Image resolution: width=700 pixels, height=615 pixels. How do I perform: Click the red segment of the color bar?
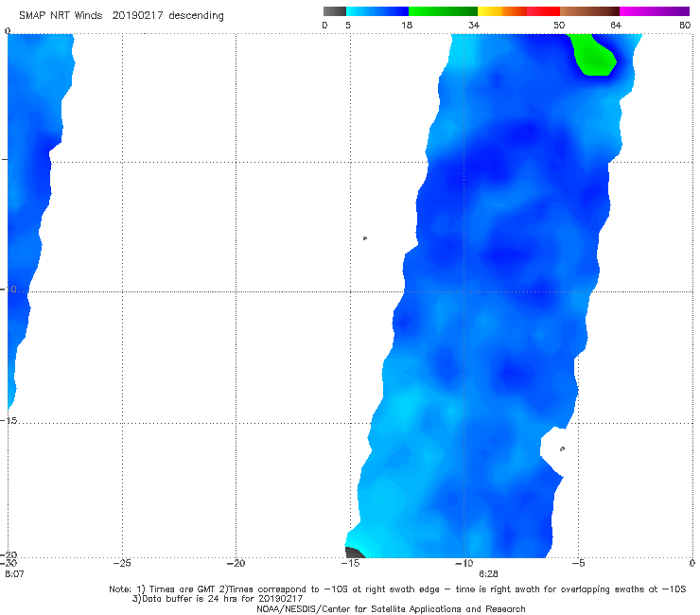[543, 11]
